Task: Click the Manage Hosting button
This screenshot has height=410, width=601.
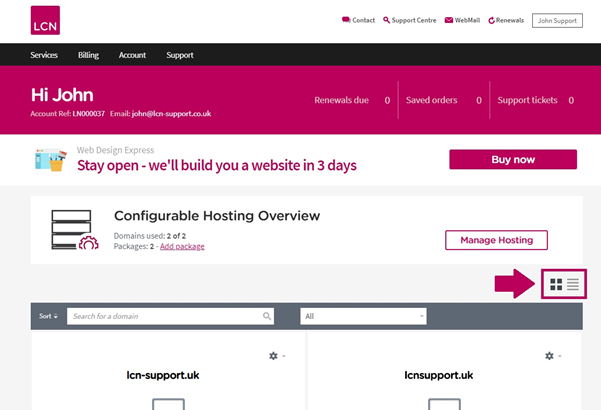Action: [x=496, y=240]
